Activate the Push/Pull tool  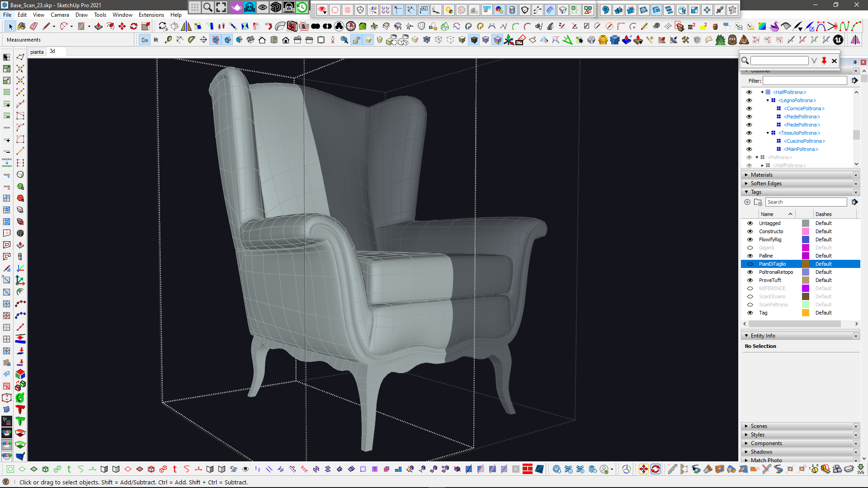click(98, 26)
